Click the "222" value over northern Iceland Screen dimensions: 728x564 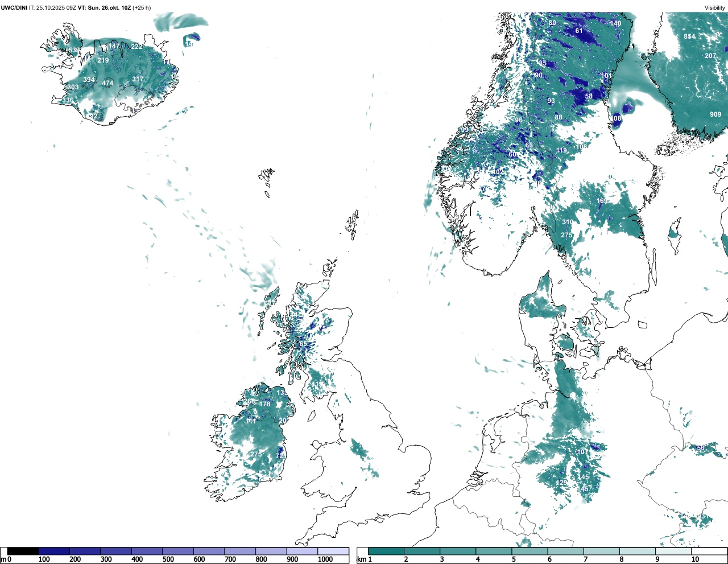click(136, 47)
